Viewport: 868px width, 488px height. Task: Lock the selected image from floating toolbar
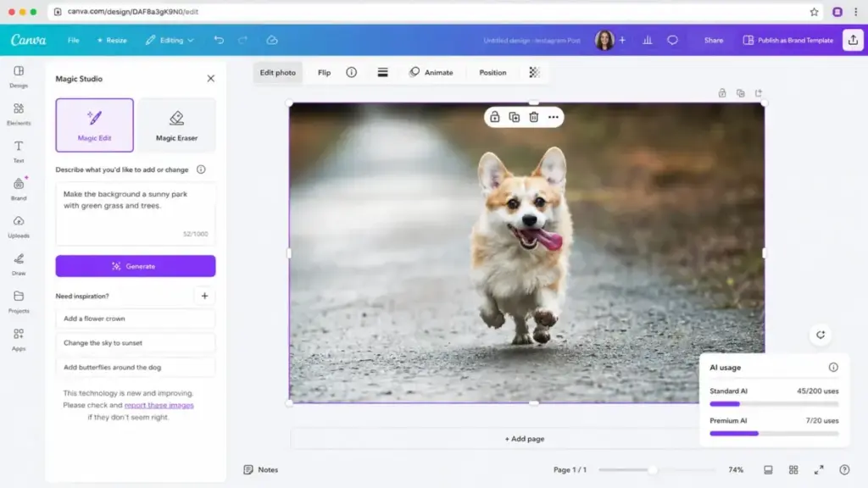click(494, 117)
